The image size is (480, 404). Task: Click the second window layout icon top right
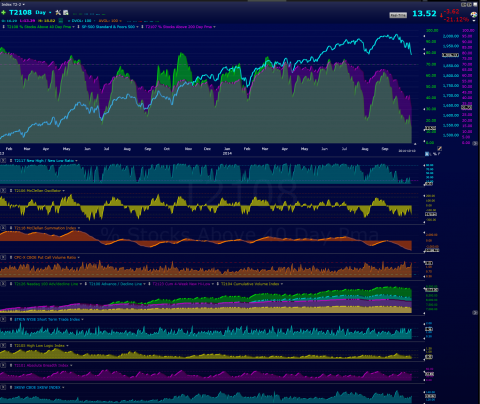(x=469, y=5)
